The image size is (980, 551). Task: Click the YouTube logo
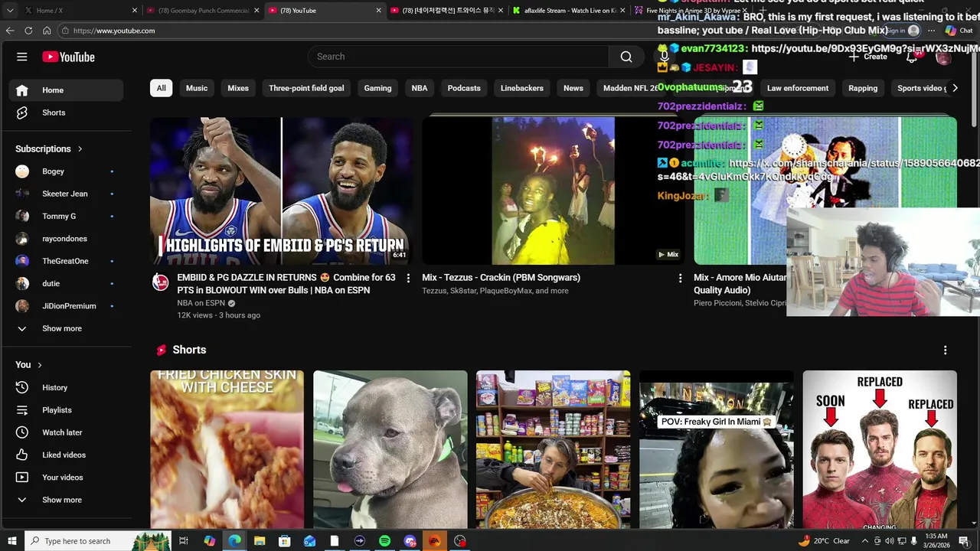68,57
